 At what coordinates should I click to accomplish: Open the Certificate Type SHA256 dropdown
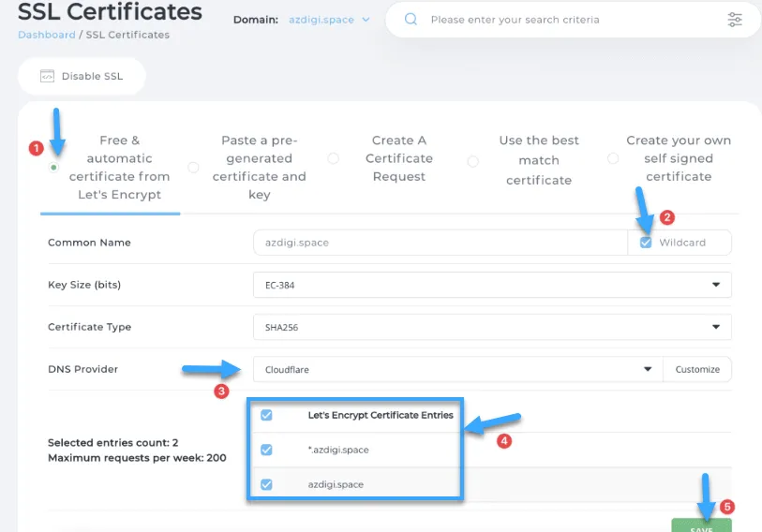coord(492,327)
